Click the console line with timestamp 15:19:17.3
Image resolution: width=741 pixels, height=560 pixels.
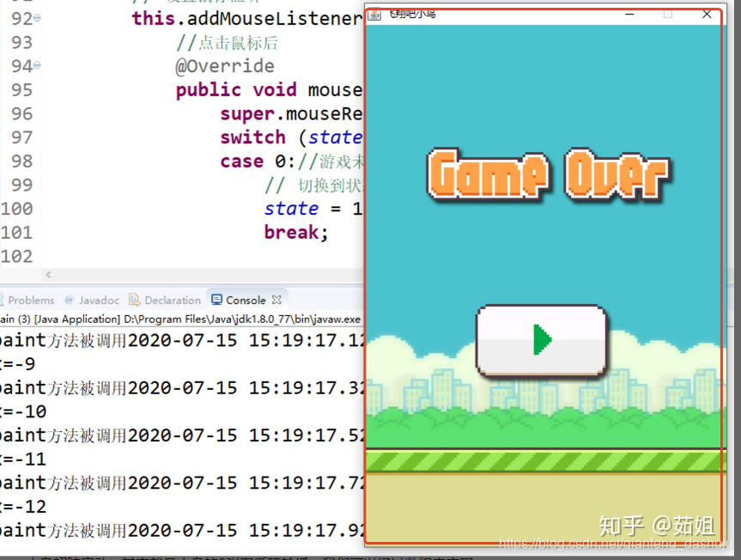coord(182,388)
